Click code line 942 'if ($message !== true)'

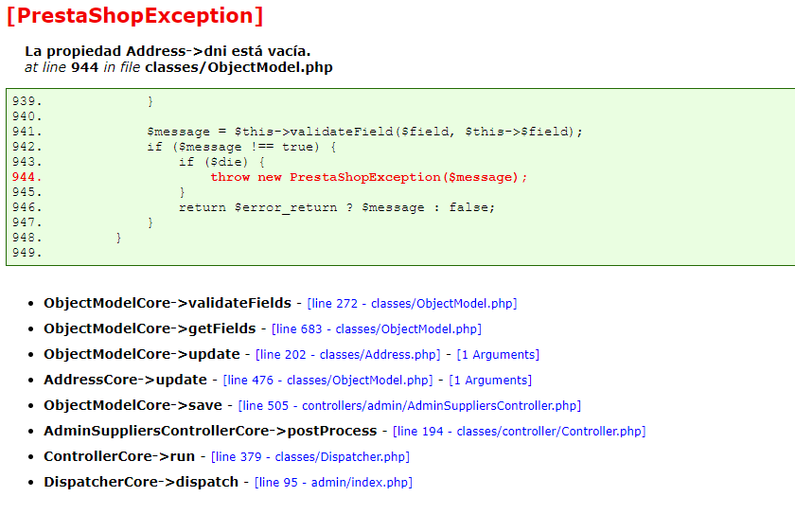click(241, 147)
